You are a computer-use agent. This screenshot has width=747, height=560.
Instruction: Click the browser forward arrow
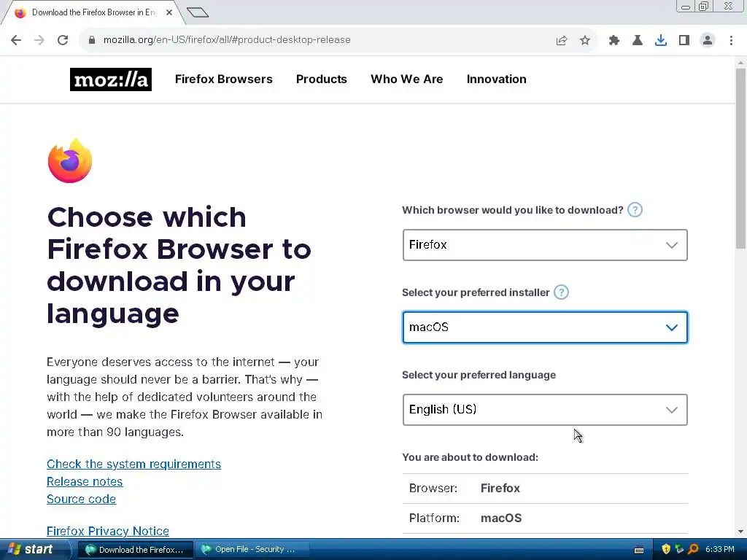pyautogui.click(x=39, y=40)
